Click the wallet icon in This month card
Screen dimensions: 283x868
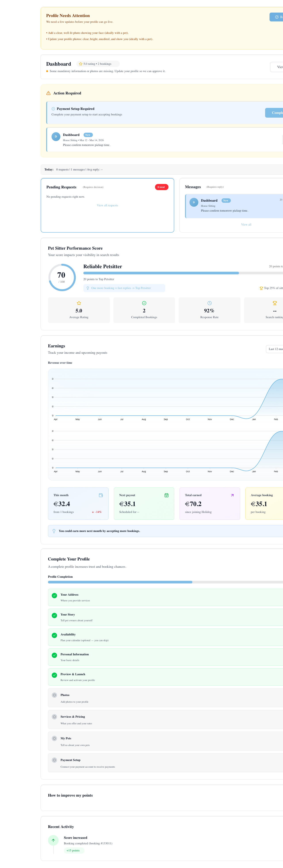pyautogui.click(x=101, y=495)
